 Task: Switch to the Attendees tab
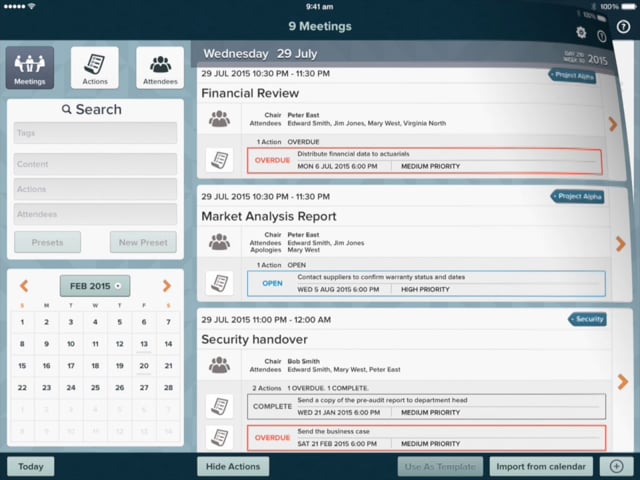(x=160, y=68)
